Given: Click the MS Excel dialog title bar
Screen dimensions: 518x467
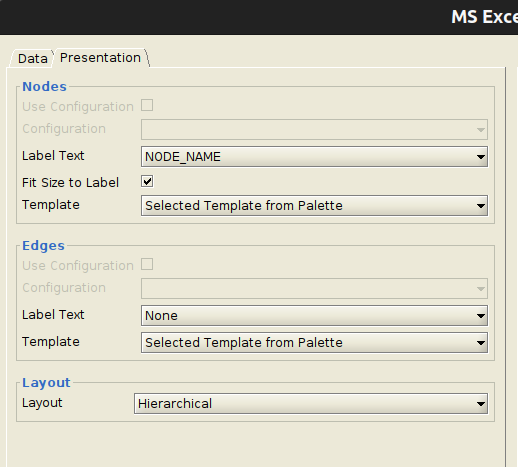Looking at the screenshot, I should pyautogui.click(x=259, y=17).
